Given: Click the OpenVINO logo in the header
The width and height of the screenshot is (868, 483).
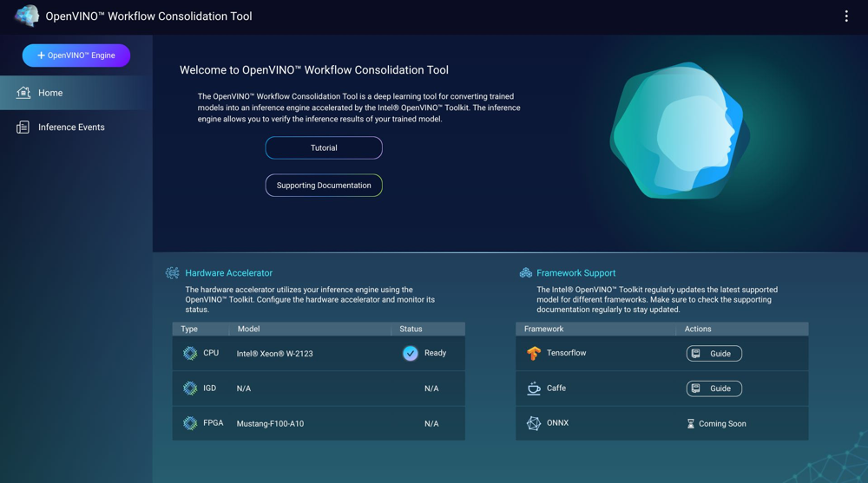Looking at the screenshot, I should pyautogui.click(x=27, y=16).
